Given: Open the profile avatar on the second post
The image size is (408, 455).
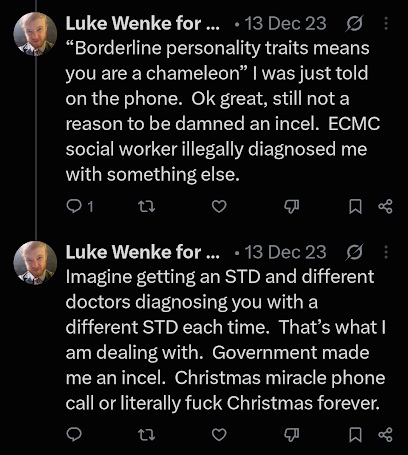Looking at the screenshot, I should pos(35,263).
